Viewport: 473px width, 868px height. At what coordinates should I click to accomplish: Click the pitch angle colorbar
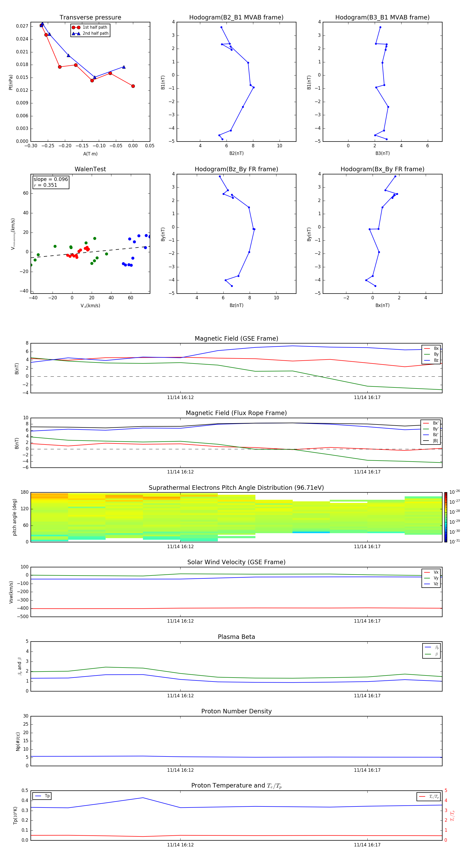tap(446, 517)
